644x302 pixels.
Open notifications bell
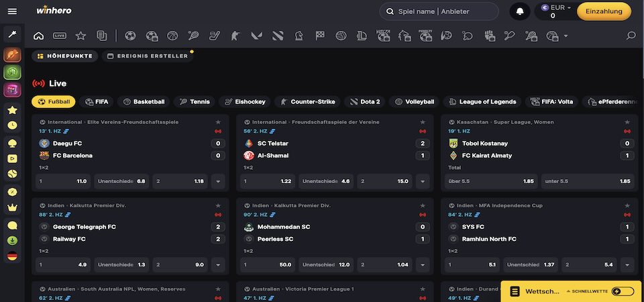click(x=519, y=11)
